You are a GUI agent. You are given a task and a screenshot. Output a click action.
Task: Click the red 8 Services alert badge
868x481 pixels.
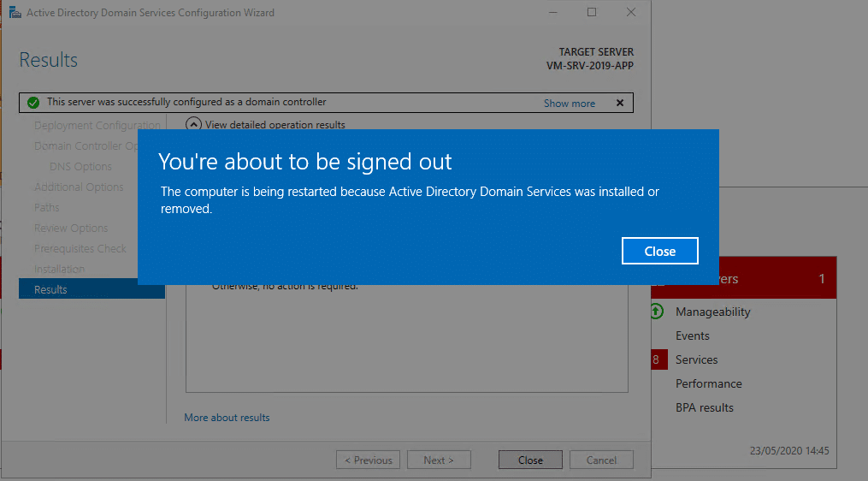point(658,359)
